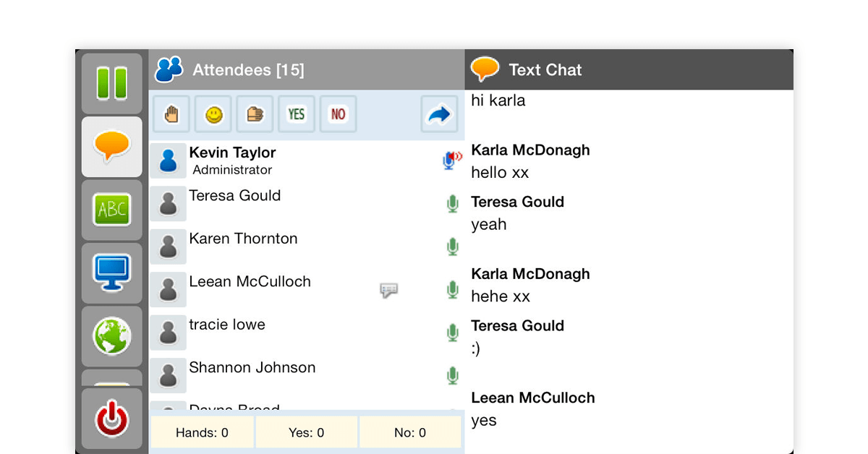Raise hand using the hand icon
The height and width of the screenshot is (454, 868).
(x=171, y=114)
